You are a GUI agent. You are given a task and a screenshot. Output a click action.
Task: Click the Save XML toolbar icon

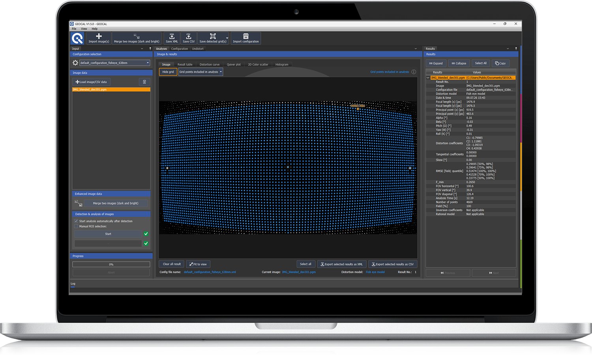point(172,36)
